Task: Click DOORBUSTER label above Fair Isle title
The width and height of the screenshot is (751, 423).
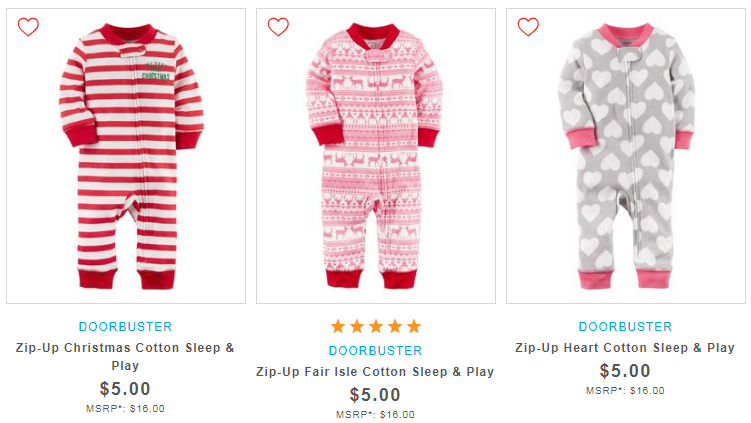Action: tap(376, 351)
